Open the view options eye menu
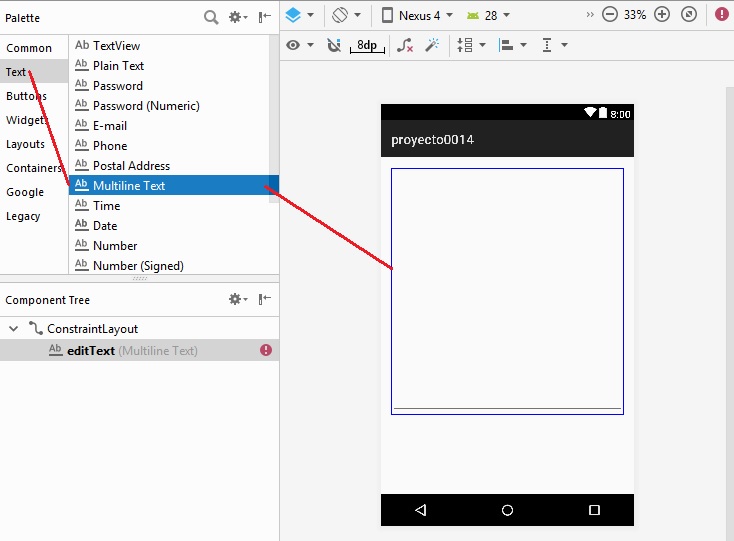 pos(299,45)
